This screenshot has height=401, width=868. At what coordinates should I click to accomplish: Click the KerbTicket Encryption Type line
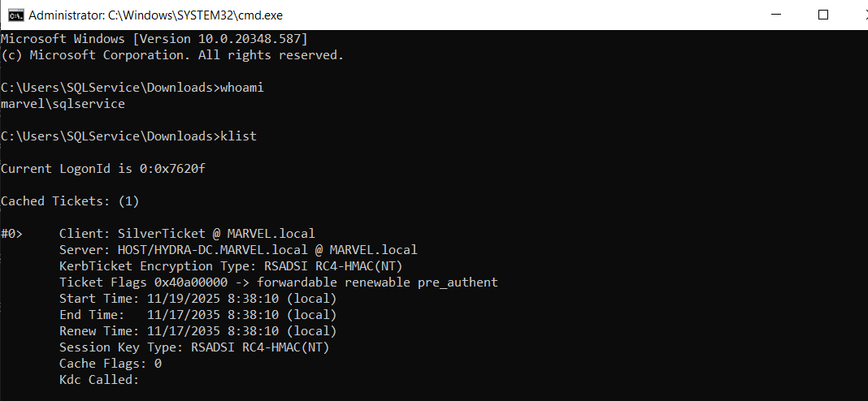click(x=231, y=266)
